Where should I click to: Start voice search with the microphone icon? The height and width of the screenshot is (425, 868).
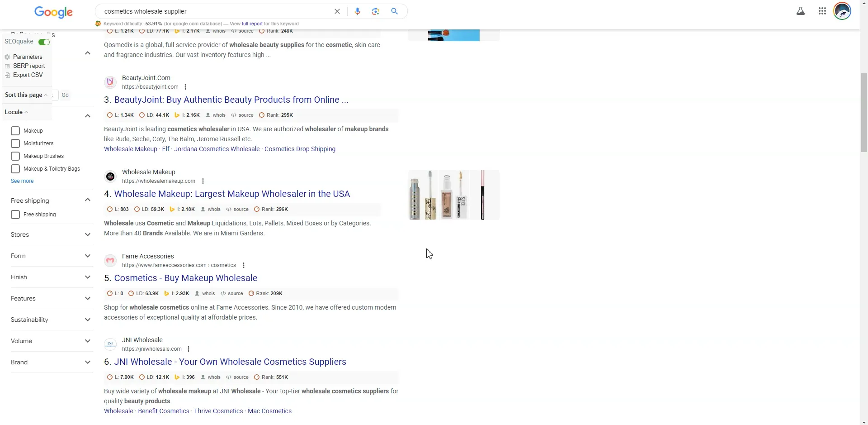click(x=358, y=11)
